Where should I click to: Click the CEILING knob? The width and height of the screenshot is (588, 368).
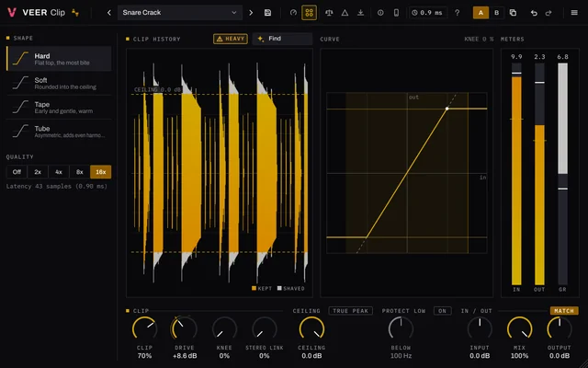click(x=311, y=329)
